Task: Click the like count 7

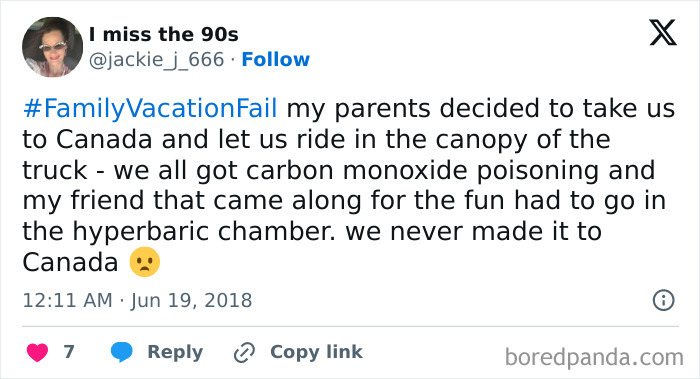Action: [x=69, y=352]
